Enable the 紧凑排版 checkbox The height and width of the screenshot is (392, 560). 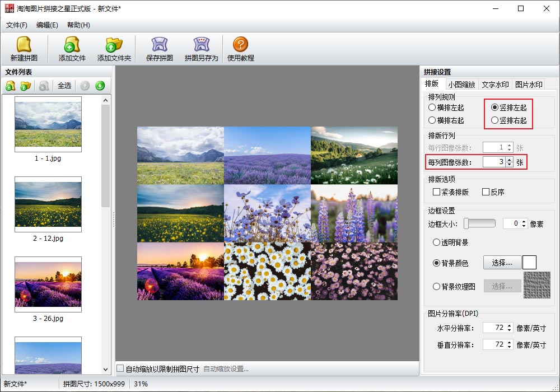[436, 192]
